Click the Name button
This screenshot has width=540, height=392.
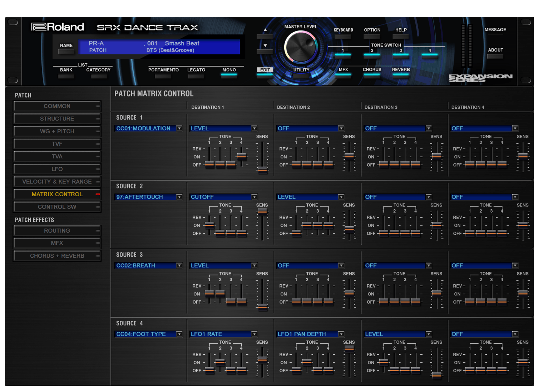coord(66,51)
